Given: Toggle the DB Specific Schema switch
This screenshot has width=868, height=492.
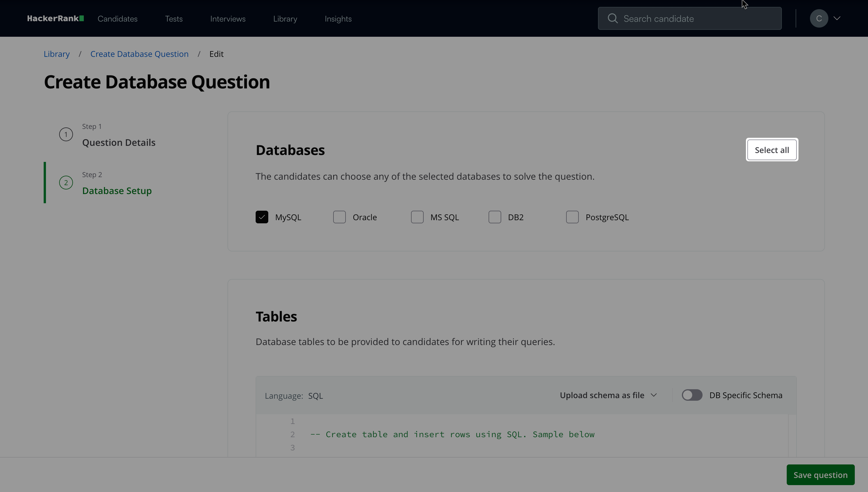Looking at the screenshot, I should tap(692, 395).
